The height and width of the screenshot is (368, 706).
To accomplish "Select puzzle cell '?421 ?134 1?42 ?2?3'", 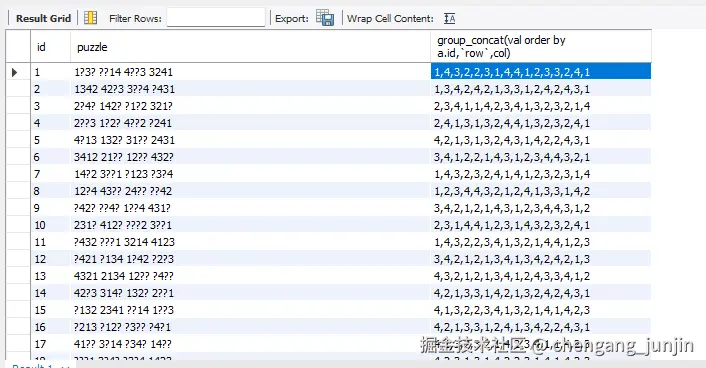I will coord(250,259).
